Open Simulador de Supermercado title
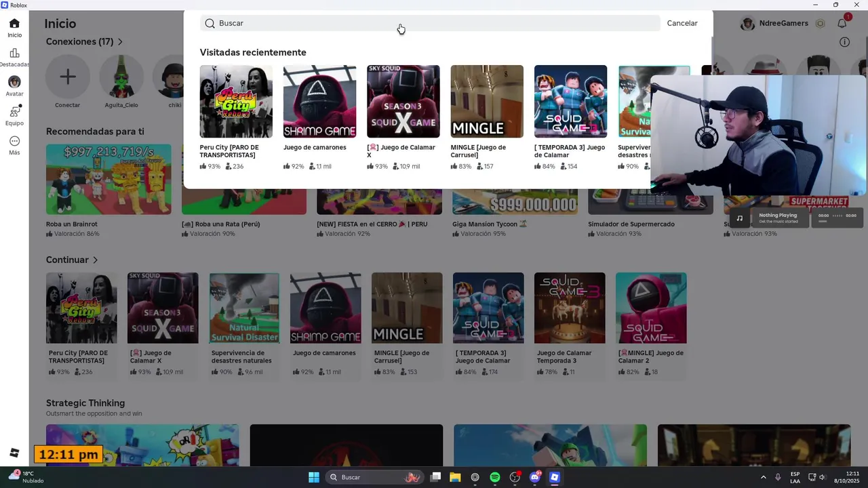 tap(631, 224)
